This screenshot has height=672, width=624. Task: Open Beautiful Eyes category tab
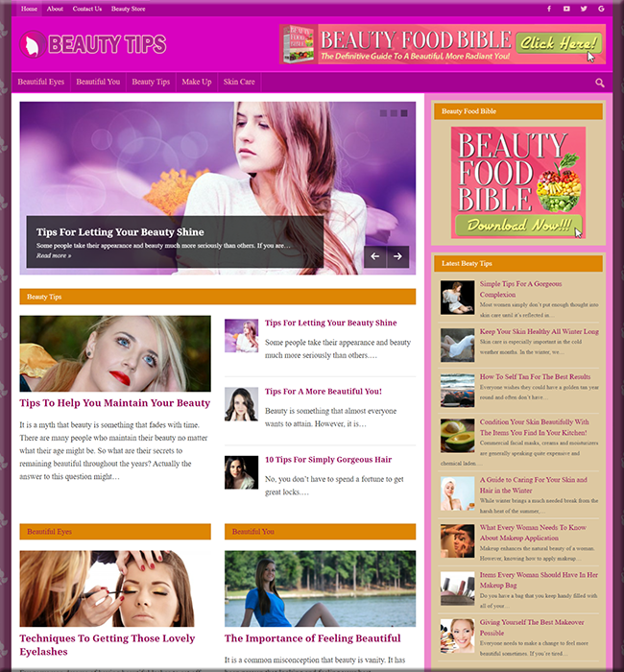(40, 82)
